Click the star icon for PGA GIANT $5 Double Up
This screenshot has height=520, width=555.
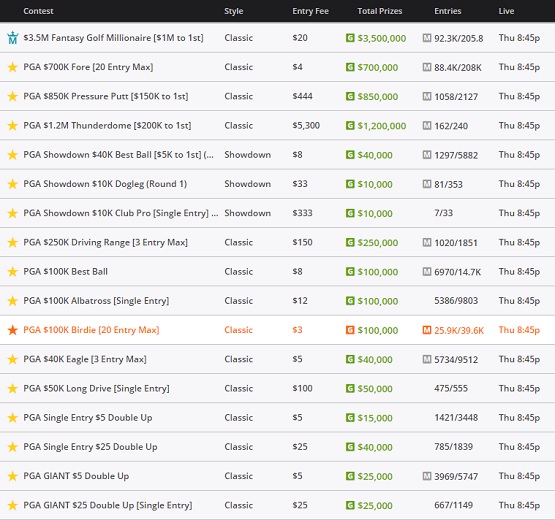13,476
